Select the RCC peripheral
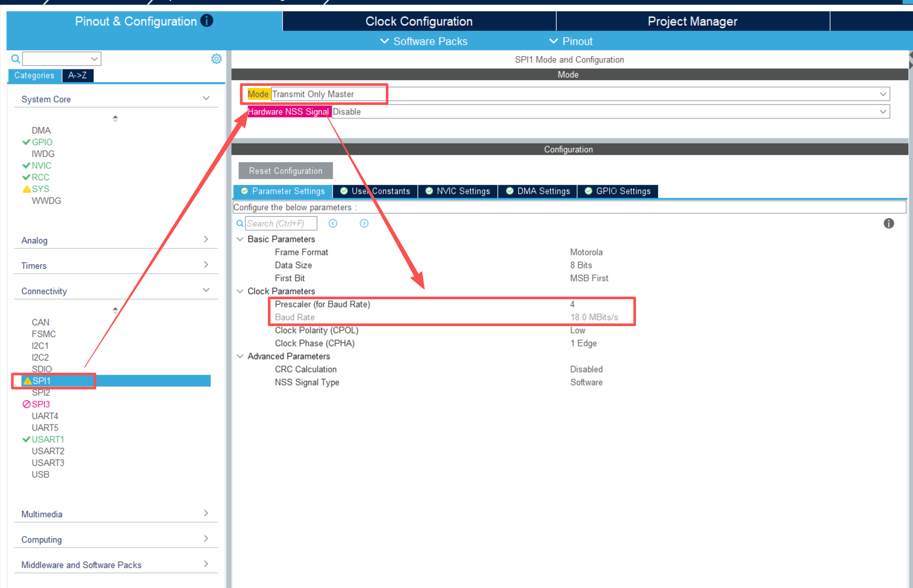This screenshot has height=588, width=913. (36, 177)
